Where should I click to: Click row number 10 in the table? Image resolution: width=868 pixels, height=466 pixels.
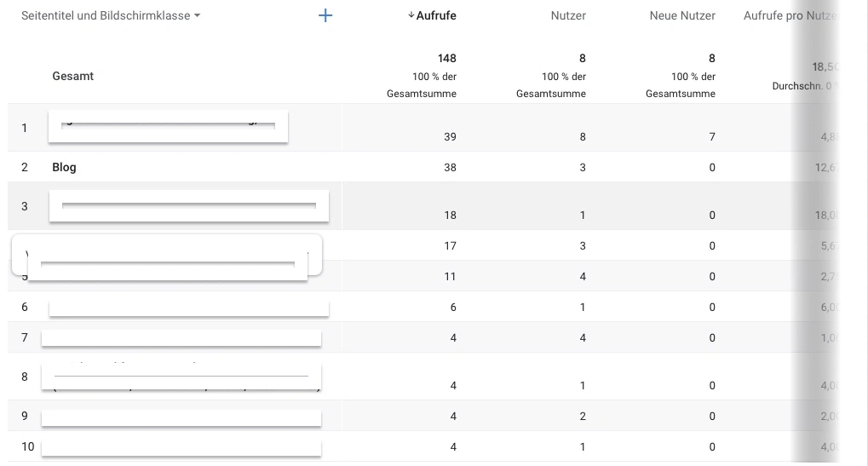tap(27, 446)
